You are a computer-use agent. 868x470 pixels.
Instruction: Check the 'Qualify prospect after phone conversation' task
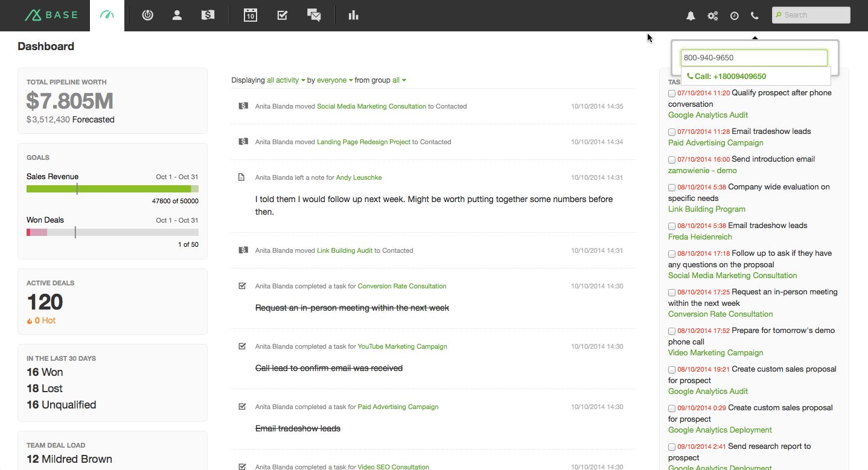coord(672,94)
